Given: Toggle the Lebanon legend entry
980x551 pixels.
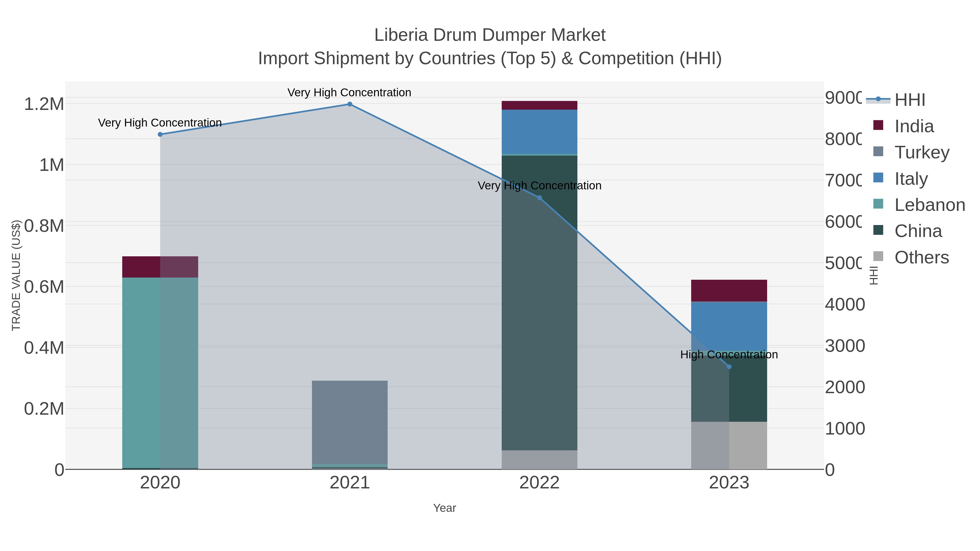Looking at the screenshot, I should pos(919,205).
